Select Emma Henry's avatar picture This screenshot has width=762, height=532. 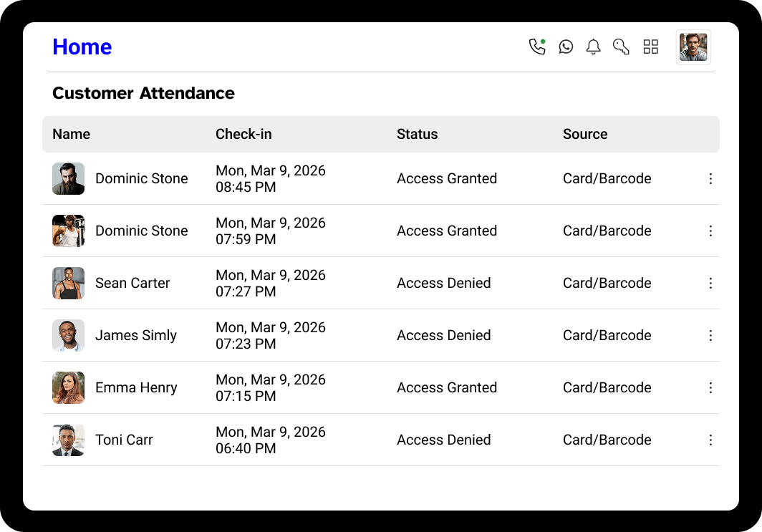point(68,387)
